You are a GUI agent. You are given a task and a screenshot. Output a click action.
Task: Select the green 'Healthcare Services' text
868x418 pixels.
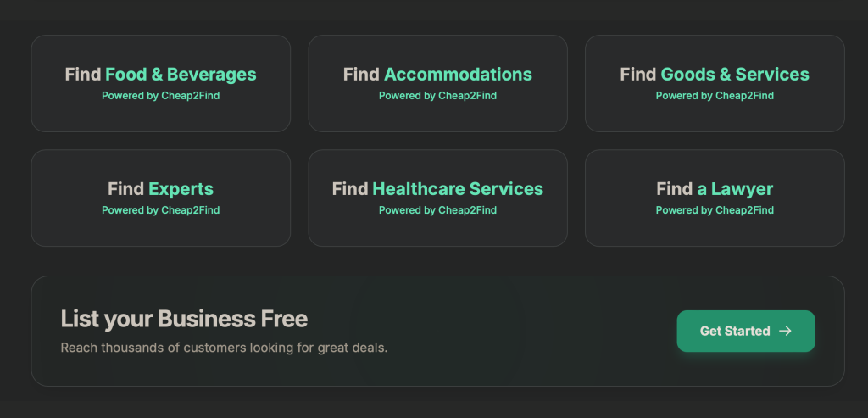(x=458, y=189)
